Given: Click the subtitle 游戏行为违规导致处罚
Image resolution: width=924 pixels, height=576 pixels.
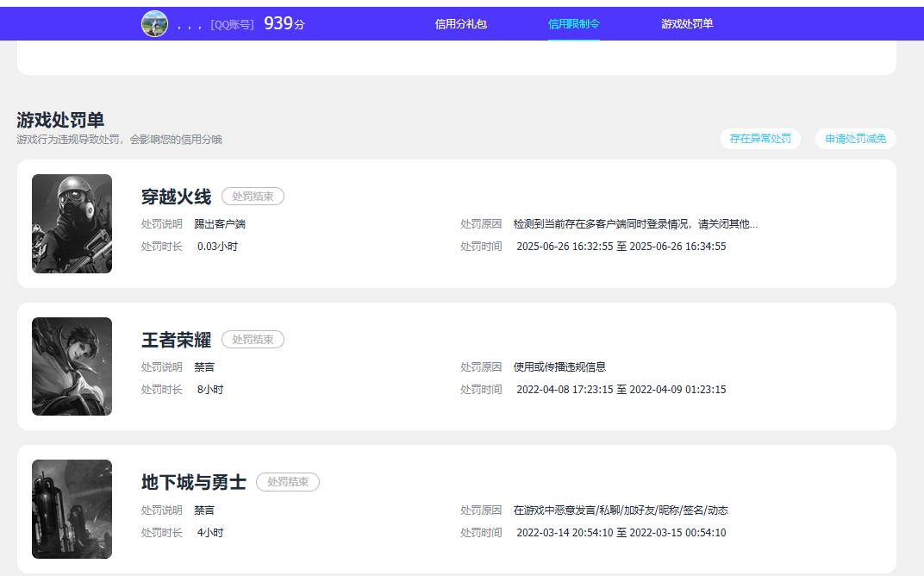Looking at the screenshot, I should [120, 140].
